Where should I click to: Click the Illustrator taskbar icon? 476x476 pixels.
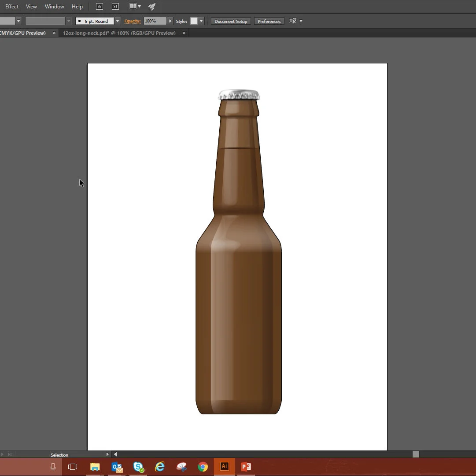point(224,466)
